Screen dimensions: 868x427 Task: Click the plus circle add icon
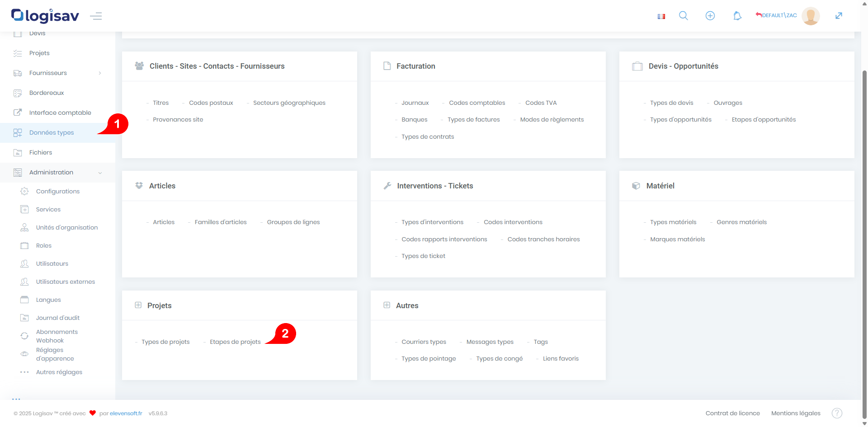tap(710, 16)
